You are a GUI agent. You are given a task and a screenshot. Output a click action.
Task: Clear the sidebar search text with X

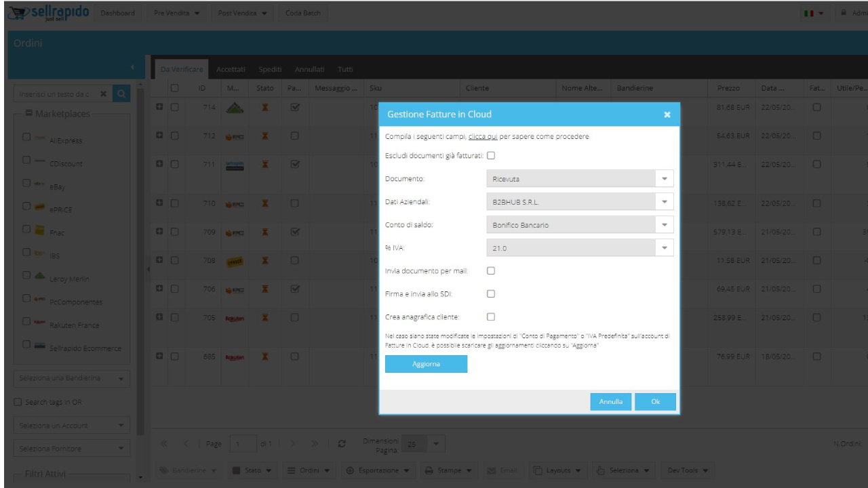pos(104,93)
